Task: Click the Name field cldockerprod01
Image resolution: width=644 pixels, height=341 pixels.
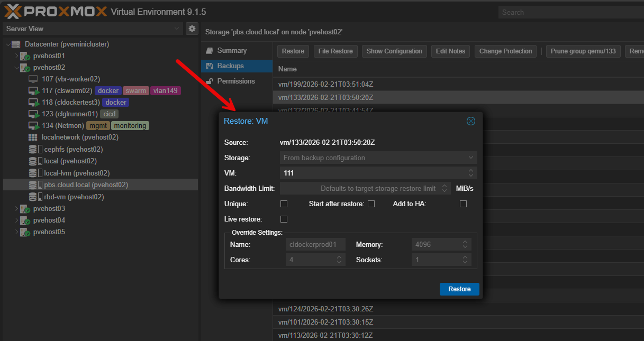Action: (315, 244)
